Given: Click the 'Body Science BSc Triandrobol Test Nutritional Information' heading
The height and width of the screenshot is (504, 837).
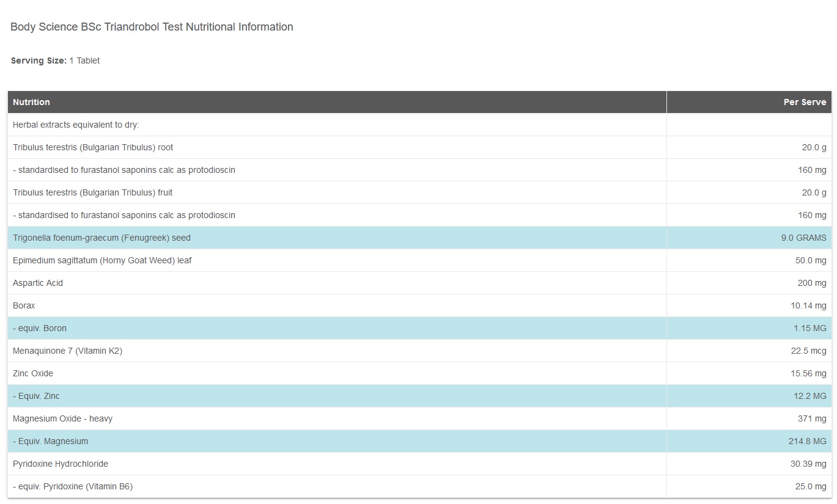Looking at the screenshot, I should click(x=152, y=27).
